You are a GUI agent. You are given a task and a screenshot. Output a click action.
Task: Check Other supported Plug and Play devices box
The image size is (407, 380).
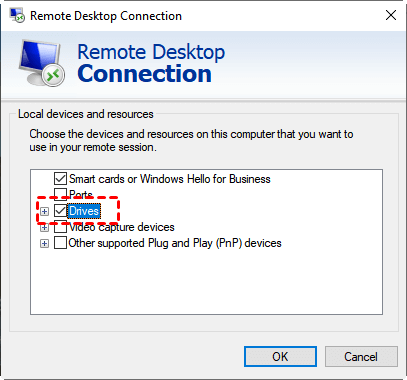(60, 243)
